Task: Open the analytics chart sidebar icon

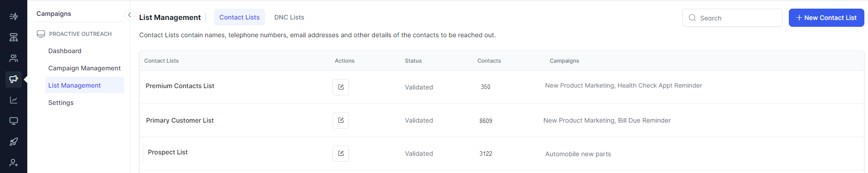Action: pyautogui.click(x=14, y=100)
